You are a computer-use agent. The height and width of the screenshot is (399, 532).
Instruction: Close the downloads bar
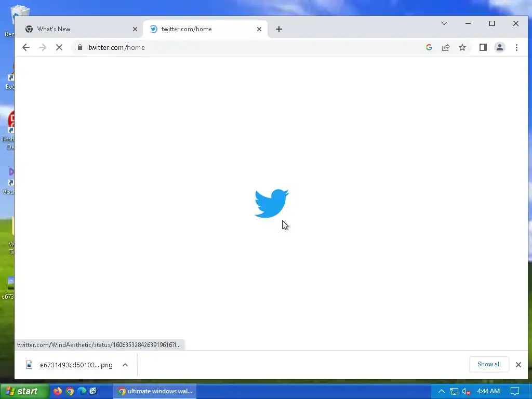click(518, 365)
